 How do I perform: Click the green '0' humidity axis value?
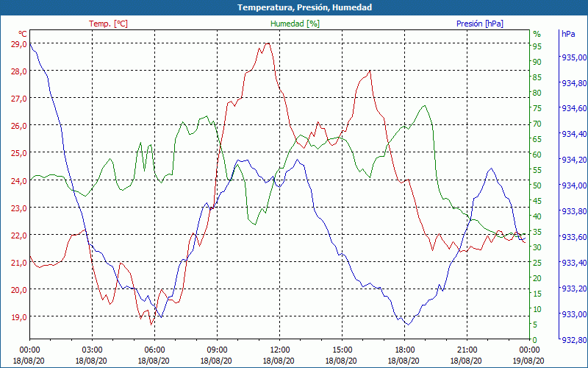coord(535,340)
